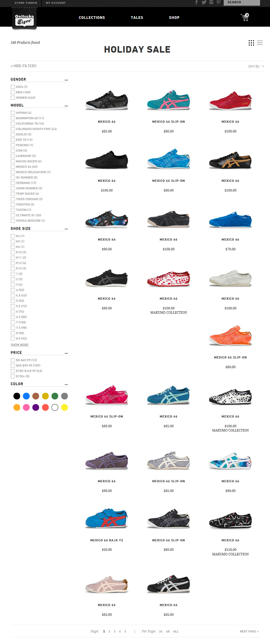Select the blue color swatch
The height and width of the screenshot is (644, 270).
(x=26, y=396)
